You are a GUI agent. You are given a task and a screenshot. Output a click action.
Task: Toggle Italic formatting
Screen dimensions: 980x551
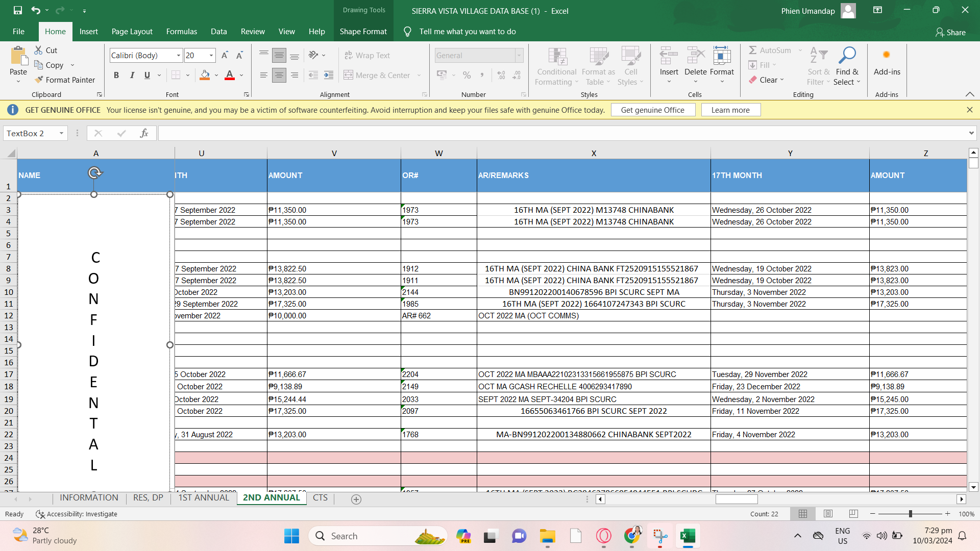[x=132, y=75]
